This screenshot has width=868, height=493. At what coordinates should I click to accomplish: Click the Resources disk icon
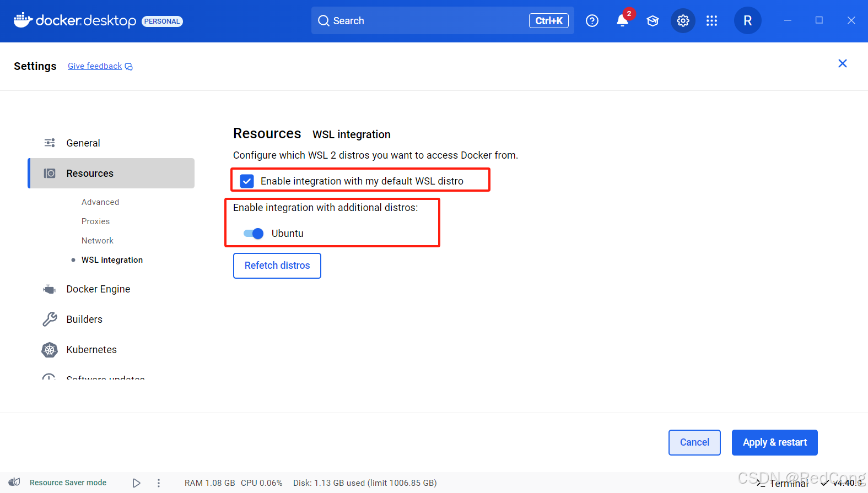pyautogui.click(x=50, y=174)
